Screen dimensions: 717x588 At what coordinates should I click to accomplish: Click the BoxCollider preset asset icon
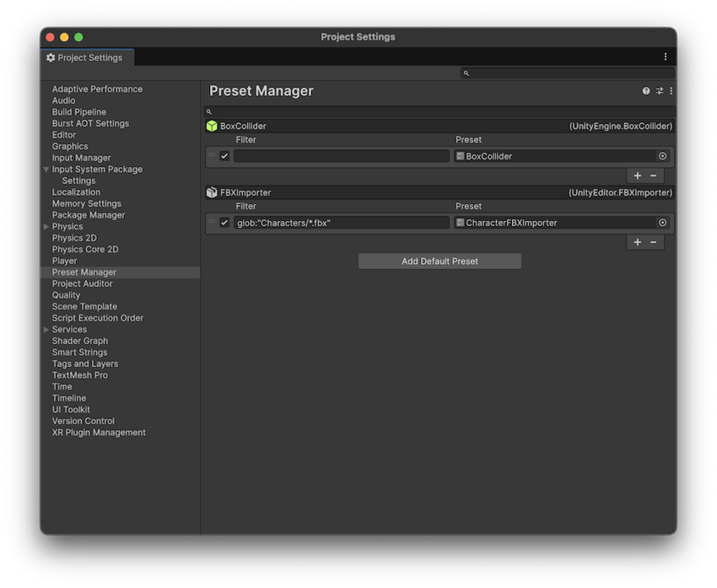click(x=460, y=156)
